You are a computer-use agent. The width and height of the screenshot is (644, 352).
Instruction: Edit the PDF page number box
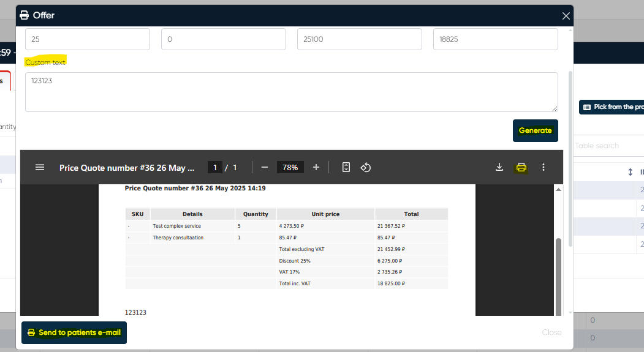tap(214, 167)
